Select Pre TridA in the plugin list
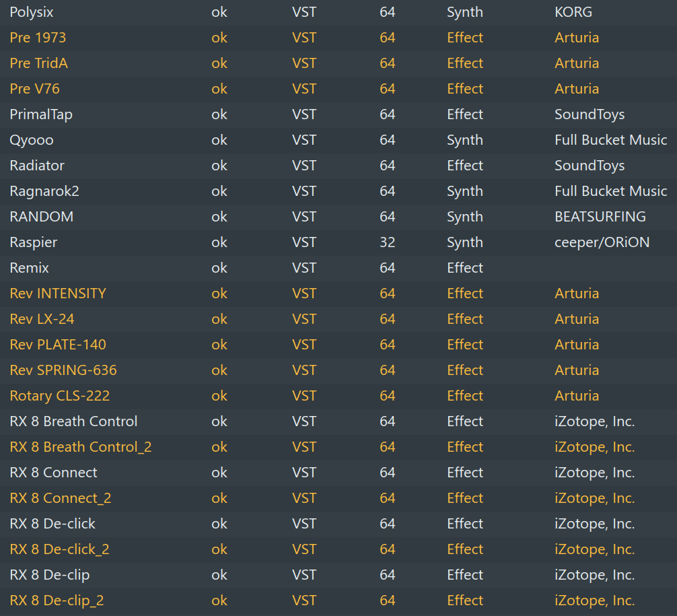 (38, 63)
